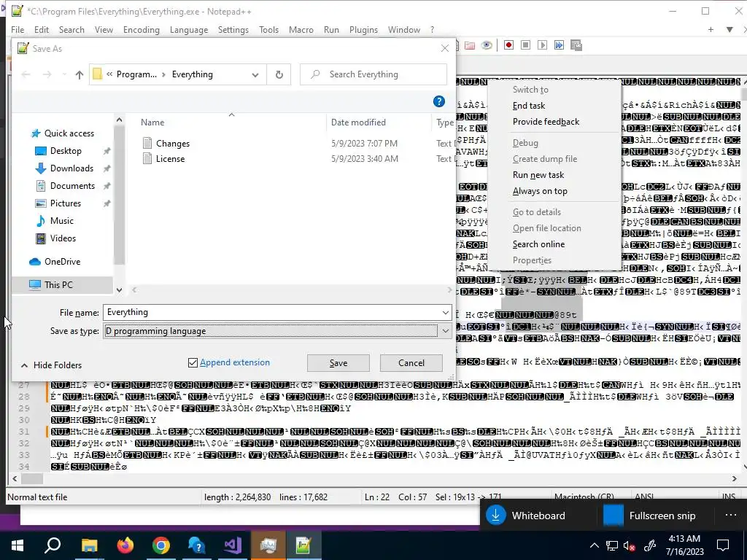Open recent locations dropdown arrow

pyautogui.click(x=64, y=75)
